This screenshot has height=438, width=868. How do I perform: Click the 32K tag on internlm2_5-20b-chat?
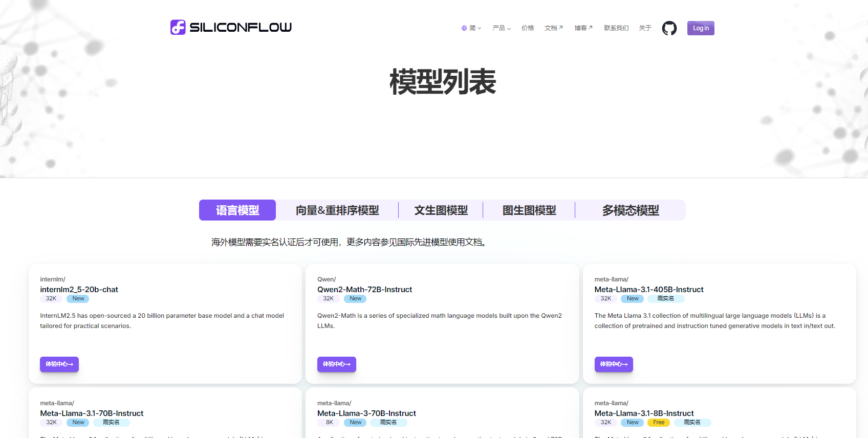pos(51,299)
